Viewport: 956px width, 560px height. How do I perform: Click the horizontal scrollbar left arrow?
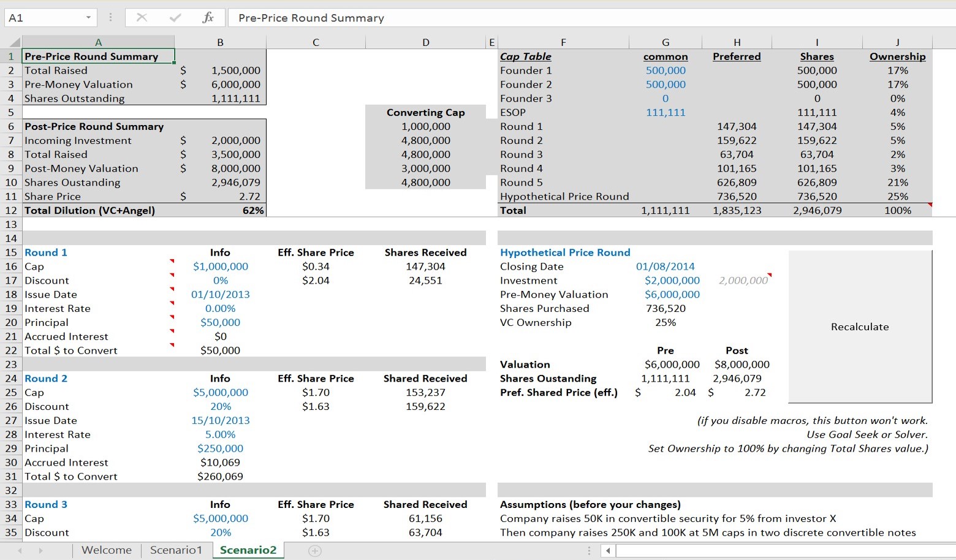click(x=608, y=551)
